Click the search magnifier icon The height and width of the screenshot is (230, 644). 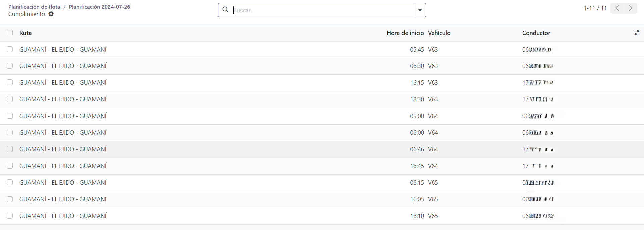(x=226, y=10)
